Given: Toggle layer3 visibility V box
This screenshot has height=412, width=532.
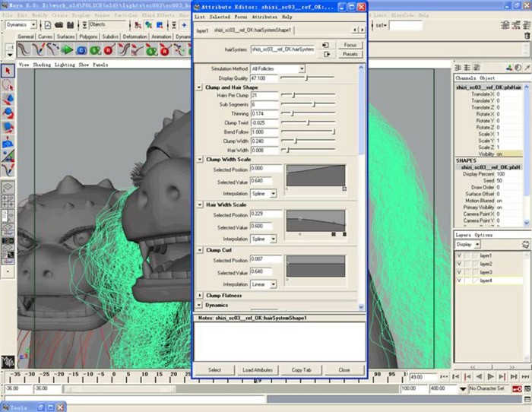Looking at the screenshot, I should click(x=459, y=272).
